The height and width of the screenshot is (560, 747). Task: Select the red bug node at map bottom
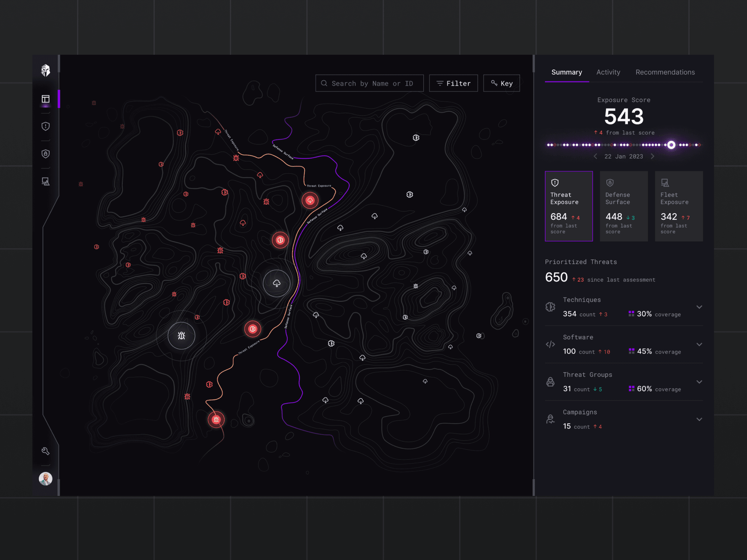216,420
